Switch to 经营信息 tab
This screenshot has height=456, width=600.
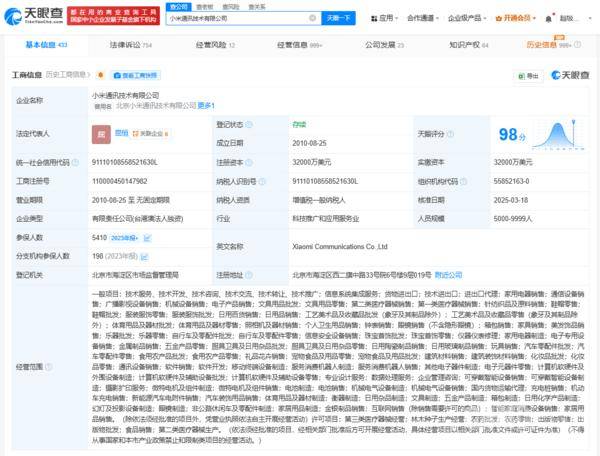300,45
